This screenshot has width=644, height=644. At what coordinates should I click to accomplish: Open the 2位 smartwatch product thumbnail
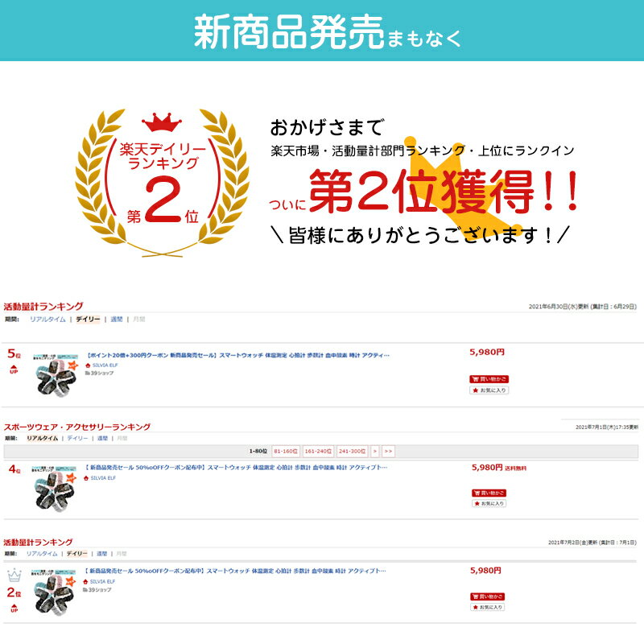tap(54, 592)
